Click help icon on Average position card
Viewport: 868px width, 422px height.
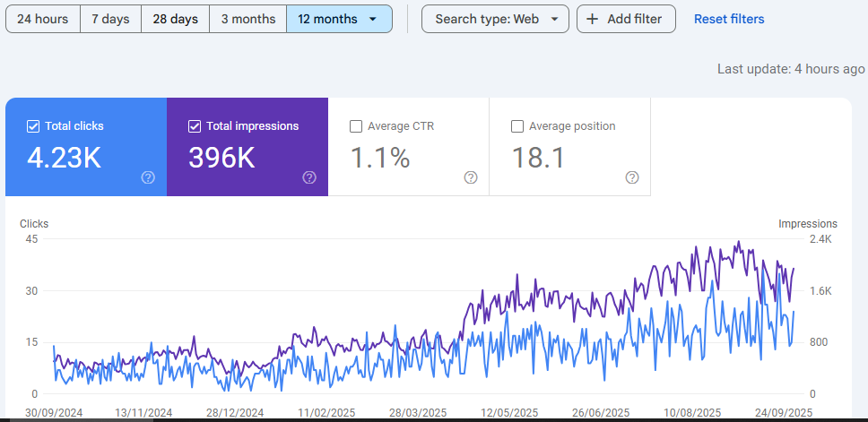click(x=632, y=177)
